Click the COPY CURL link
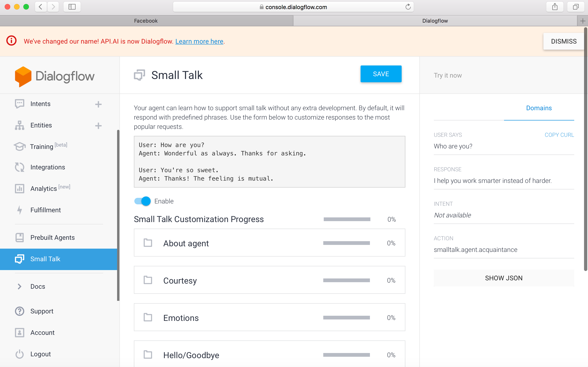Screen dimensions: 588x367 [x=559, y=135]
